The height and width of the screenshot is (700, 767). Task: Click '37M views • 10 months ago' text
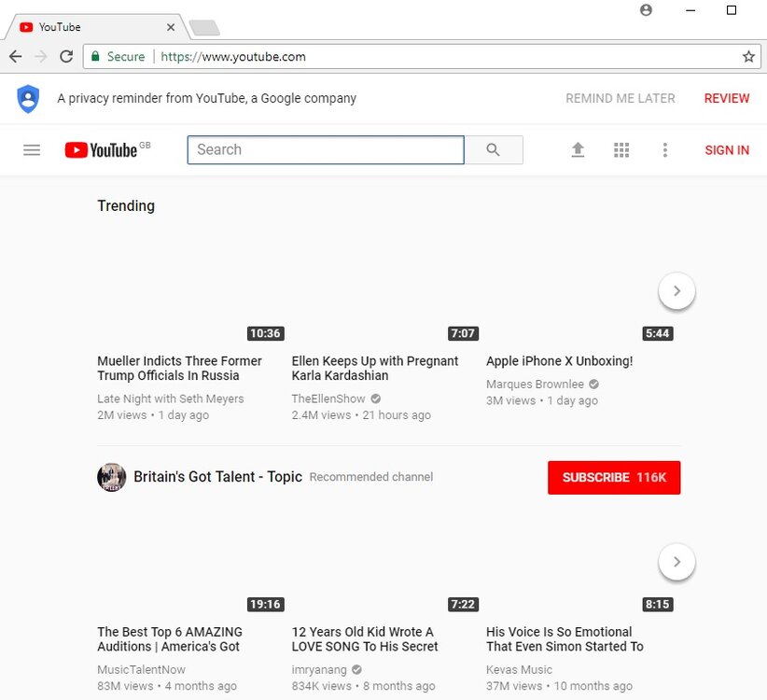(559, 686)
